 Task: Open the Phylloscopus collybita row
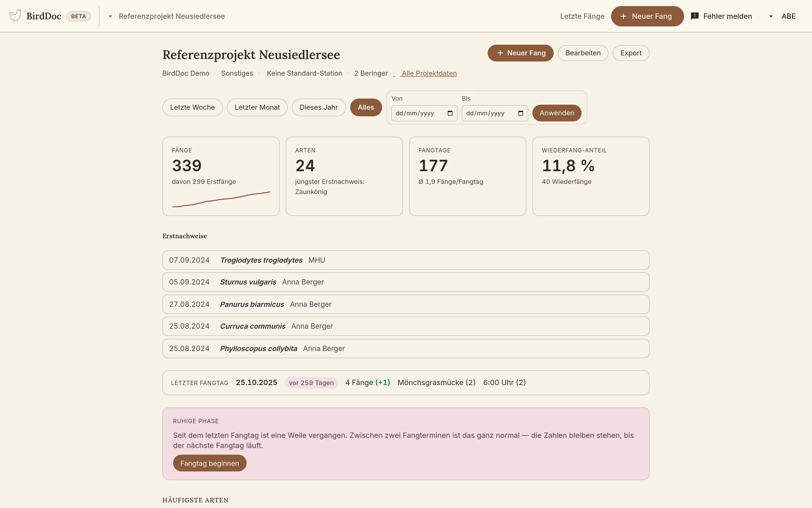pos(406,348)
